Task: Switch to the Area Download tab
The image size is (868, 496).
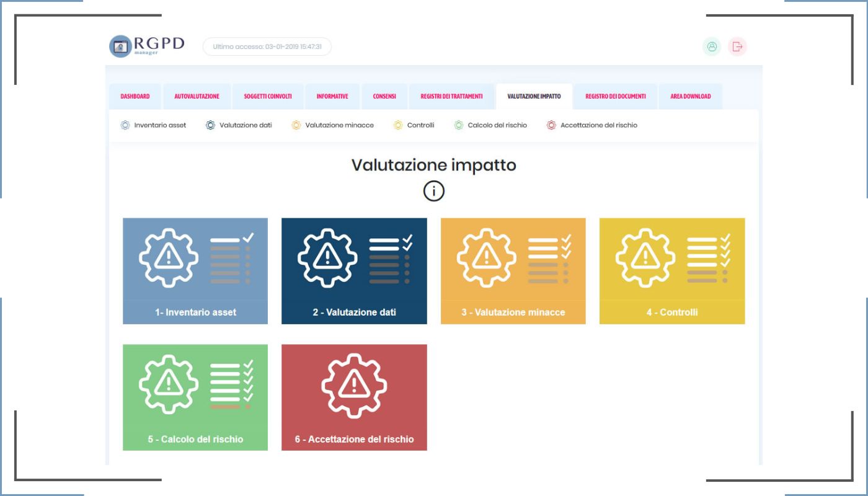Action: pyautogui.click(x=691, y=97)
